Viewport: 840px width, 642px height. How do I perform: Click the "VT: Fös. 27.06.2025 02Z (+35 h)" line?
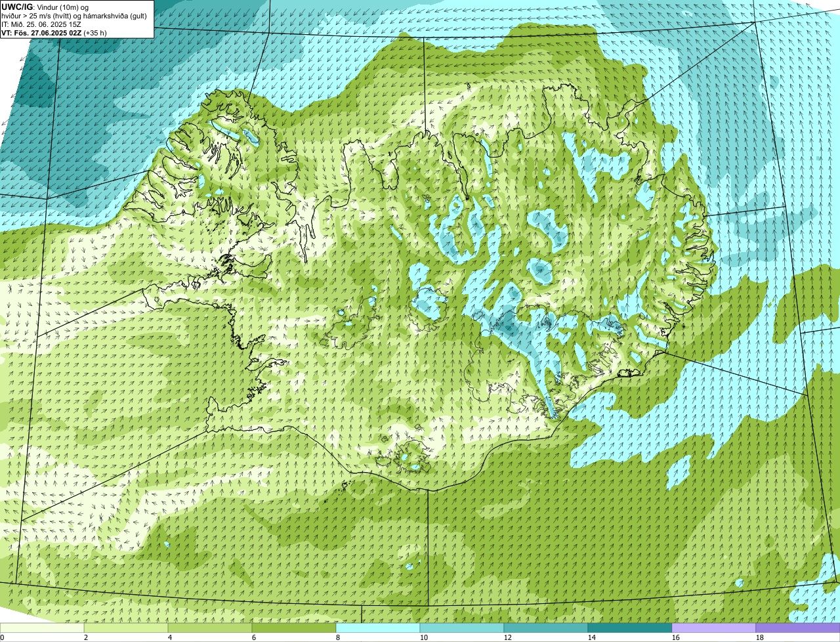(x=54, y=32)
